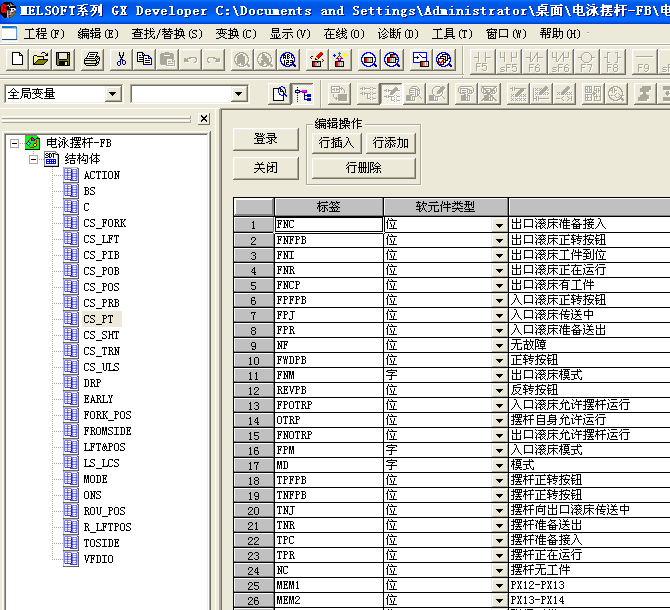The image size is (670, 610).
Task: Click the Cut scissors icon
Action: click(121, 60)
